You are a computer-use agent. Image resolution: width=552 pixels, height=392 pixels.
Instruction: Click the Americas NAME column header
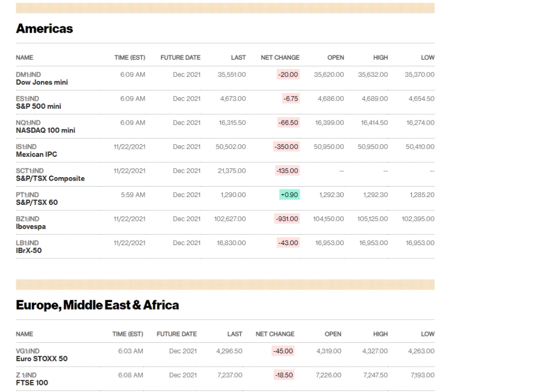[24, 57]
